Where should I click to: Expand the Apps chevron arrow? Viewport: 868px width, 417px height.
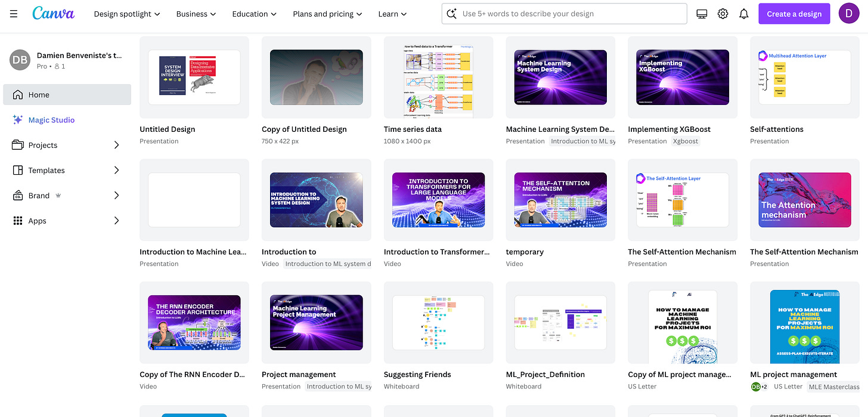[x=117, y=221]
